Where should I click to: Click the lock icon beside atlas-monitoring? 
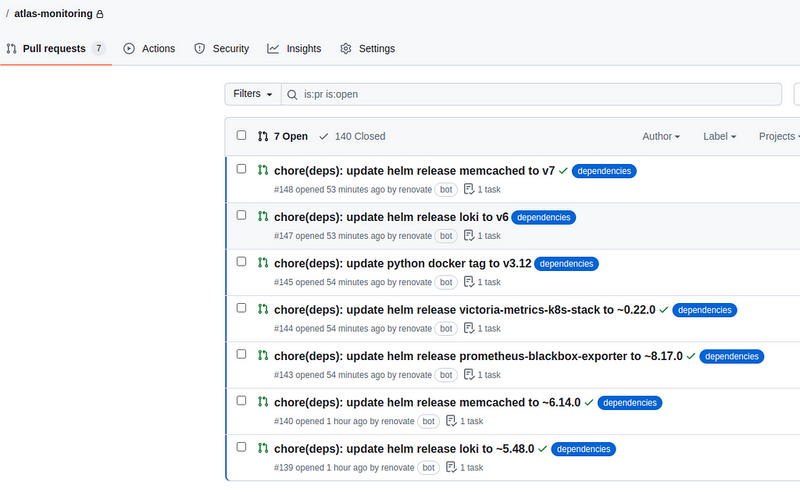pyautogui.click(x=100, y=15)
